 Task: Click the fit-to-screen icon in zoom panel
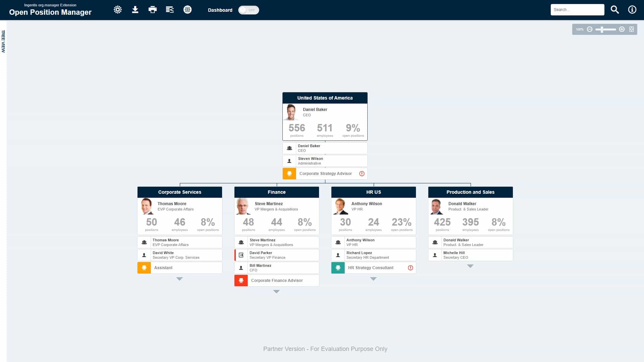tap(632, 29)
